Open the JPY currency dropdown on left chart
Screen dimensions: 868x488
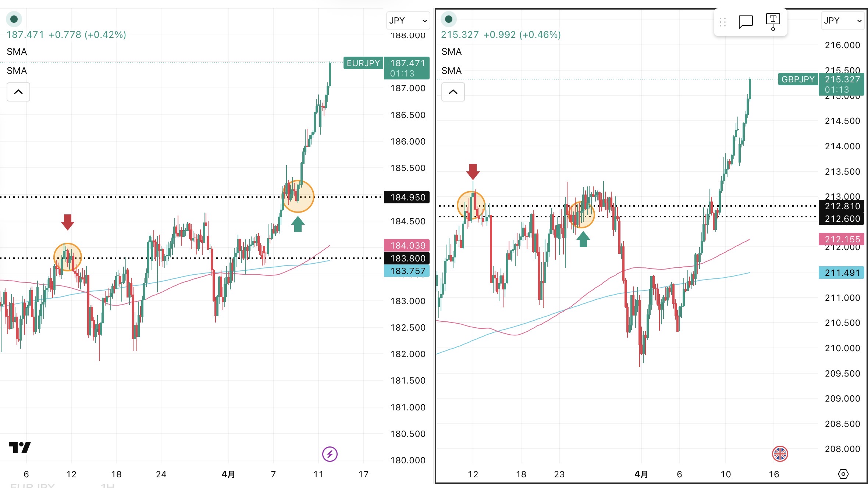(x=408, y=21)
